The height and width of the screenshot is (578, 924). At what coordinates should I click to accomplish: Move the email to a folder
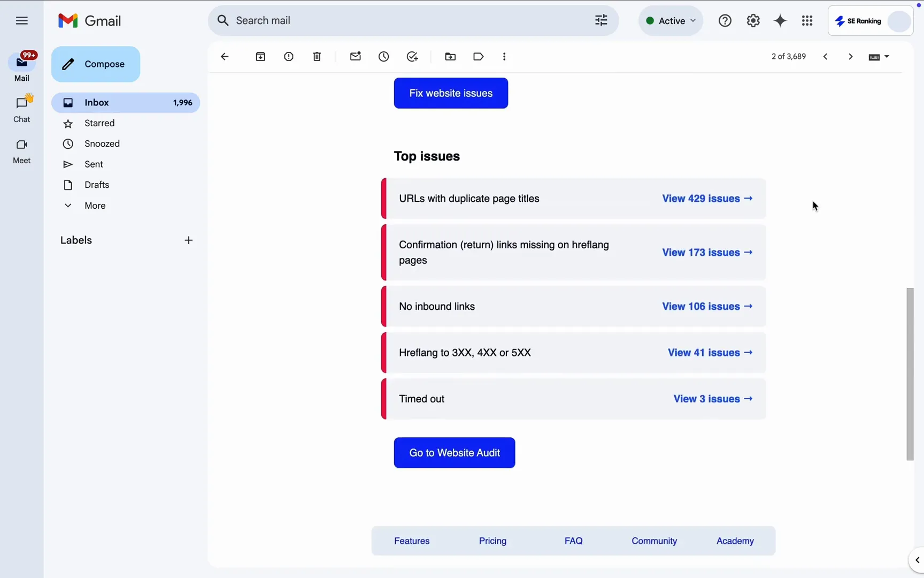[450, 56]
